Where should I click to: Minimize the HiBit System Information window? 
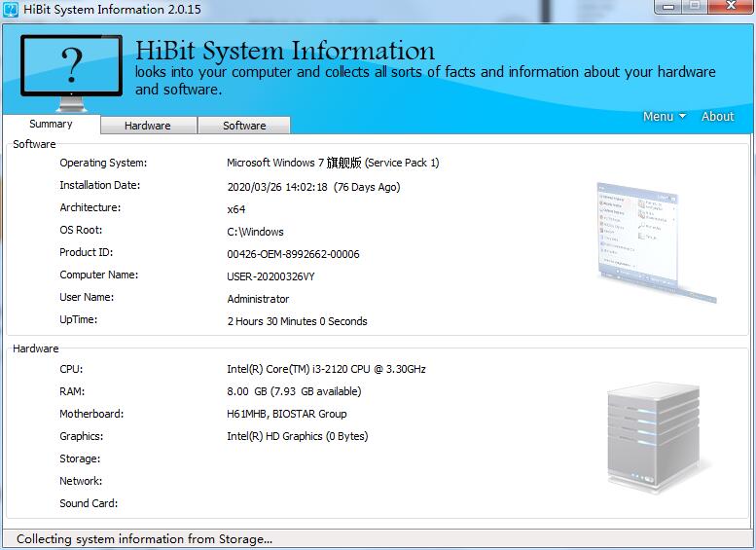668,7
